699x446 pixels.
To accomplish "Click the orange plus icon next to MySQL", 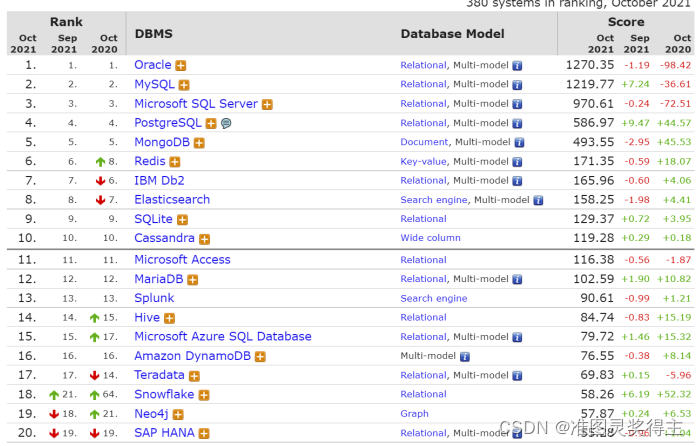I will 184,85.
